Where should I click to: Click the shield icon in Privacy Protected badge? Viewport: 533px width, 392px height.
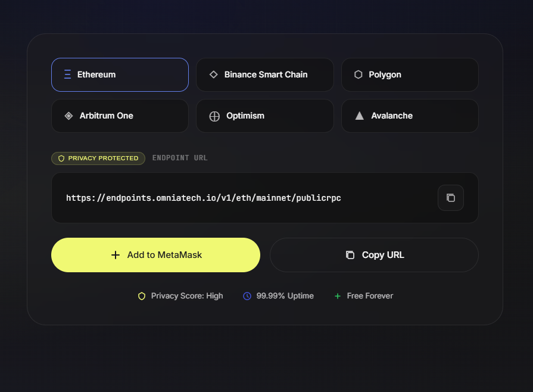(x=61, y=158)
